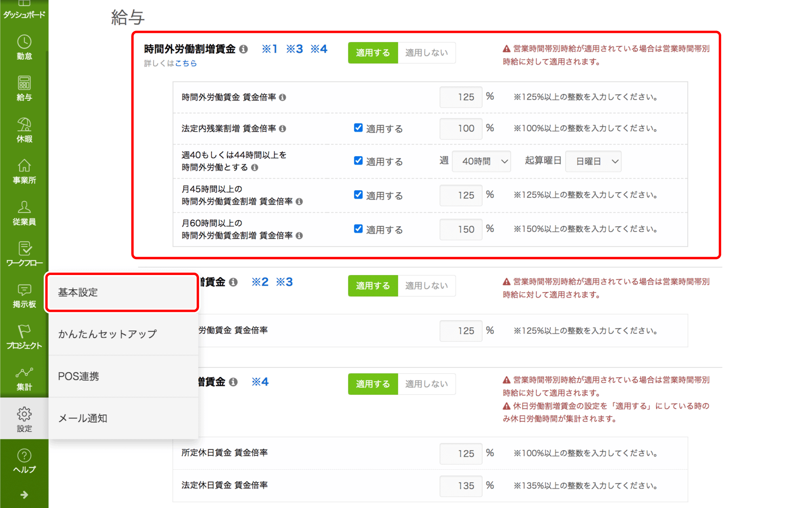Screen dimensions: 812x508
Task: Click info icon by third section ※4 heading
Action: [233, 382]
